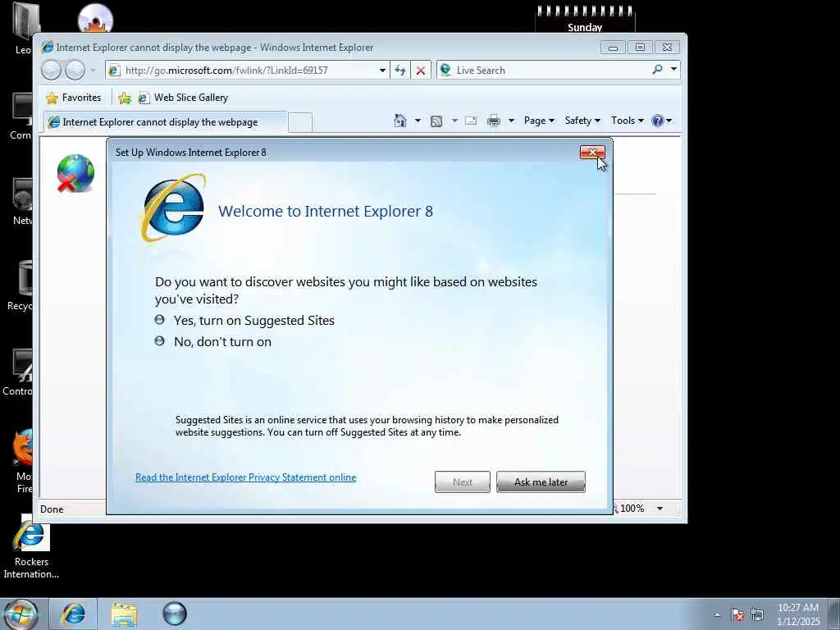
Task: Click the Refresh page icon
Action: (x=400, y=71)
